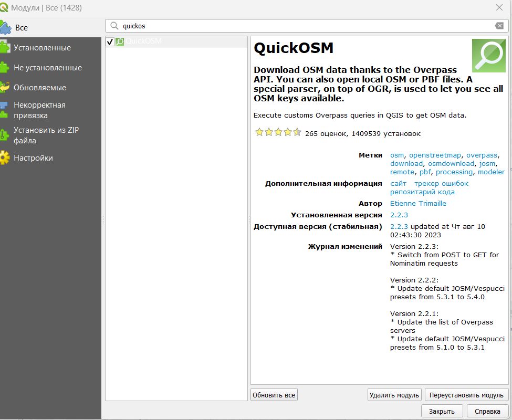Open the Все plugins tab
Image resolution: width=512 pixels, height=420 pixels.
22,27
